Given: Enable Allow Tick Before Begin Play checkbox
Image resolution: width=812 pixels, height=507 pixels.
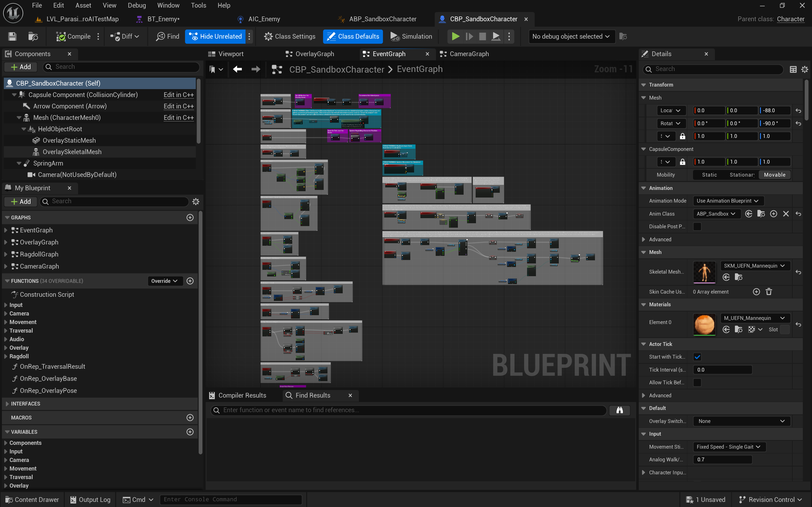Looking at the screenshot, I should 697,382.
